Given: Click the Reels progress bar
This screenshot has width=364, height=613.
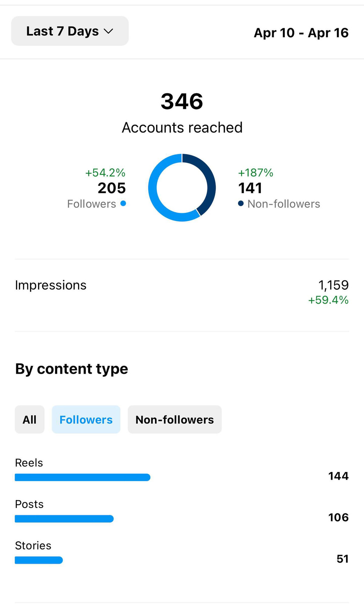Looking at the screenshot, I should [83, 477].
